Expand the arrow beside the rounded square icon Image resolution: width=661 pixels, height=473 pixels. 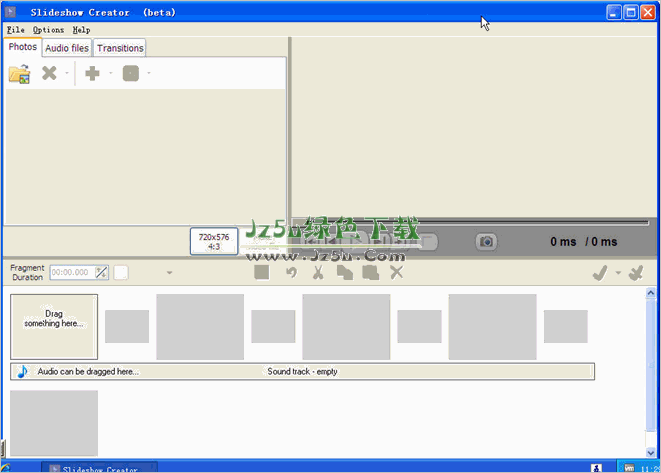148,73
